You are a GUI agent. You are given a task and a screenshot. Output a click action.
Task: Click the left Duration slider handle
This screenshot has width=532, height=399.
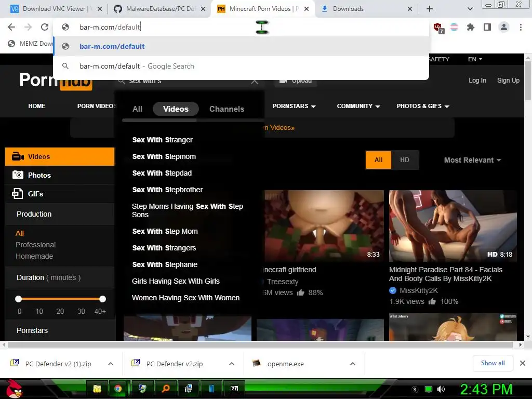[18, 299]
